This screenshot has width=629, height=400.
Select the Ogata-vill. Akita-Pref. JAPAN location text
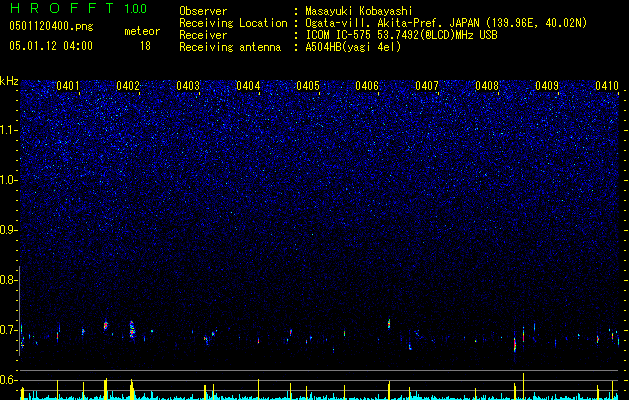tap(445, 23)
